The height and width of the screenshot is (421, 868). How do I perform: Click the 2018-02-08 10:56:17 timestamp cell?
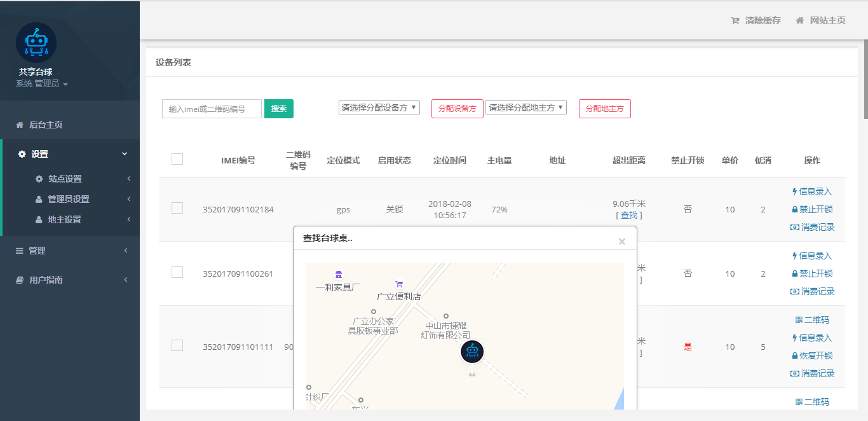[x=450, y=209]
